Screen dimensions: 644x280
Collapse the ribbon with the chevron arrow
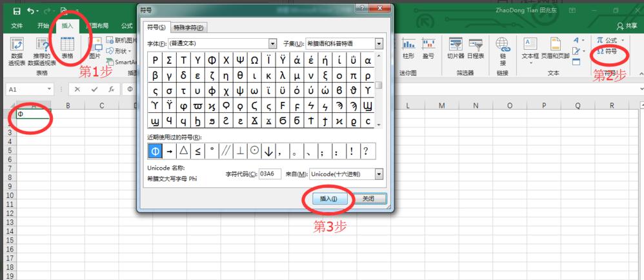(641, 73)
